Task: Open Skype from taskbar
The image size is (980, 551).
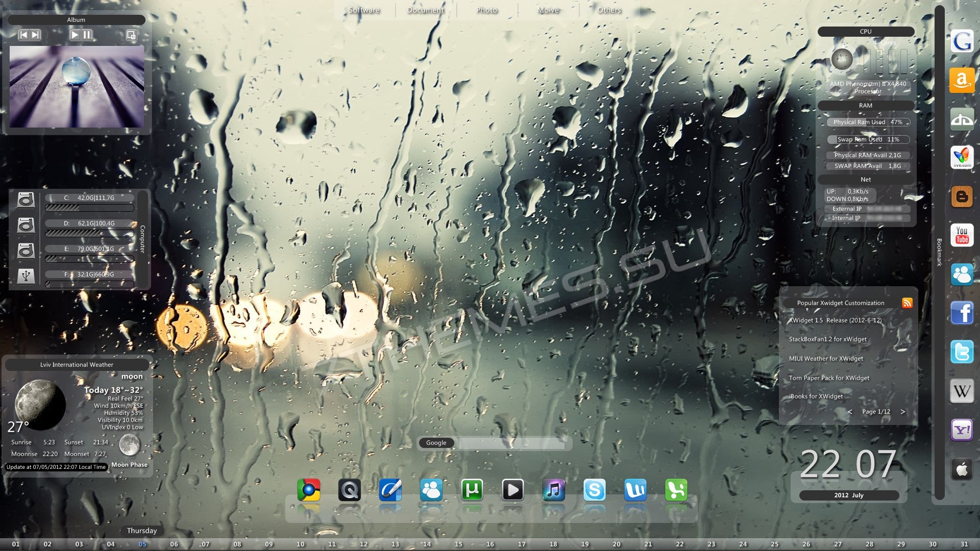Action: 594,490
